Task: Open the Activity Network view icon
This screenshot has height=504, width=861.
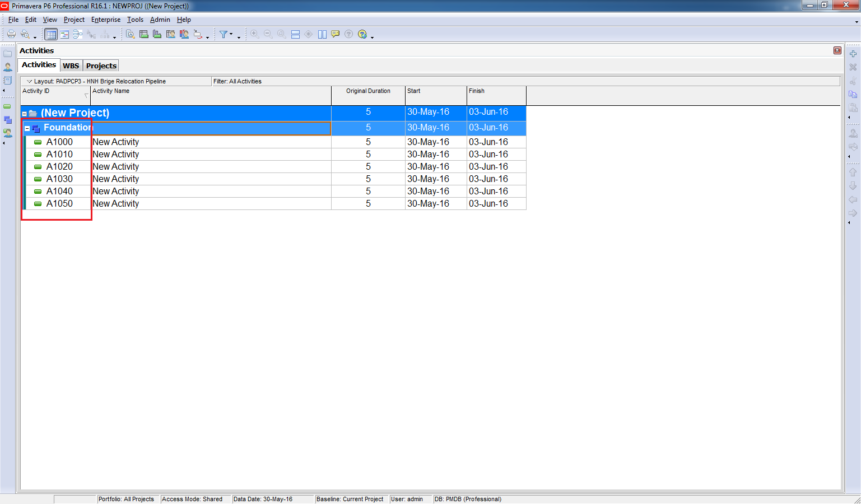Action: point(78,34)
